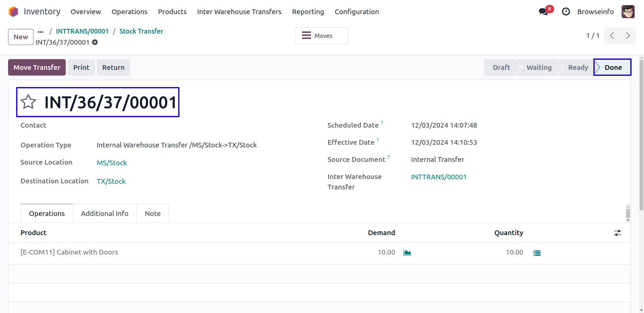Click the Moves smart button

tap(322, 36)
